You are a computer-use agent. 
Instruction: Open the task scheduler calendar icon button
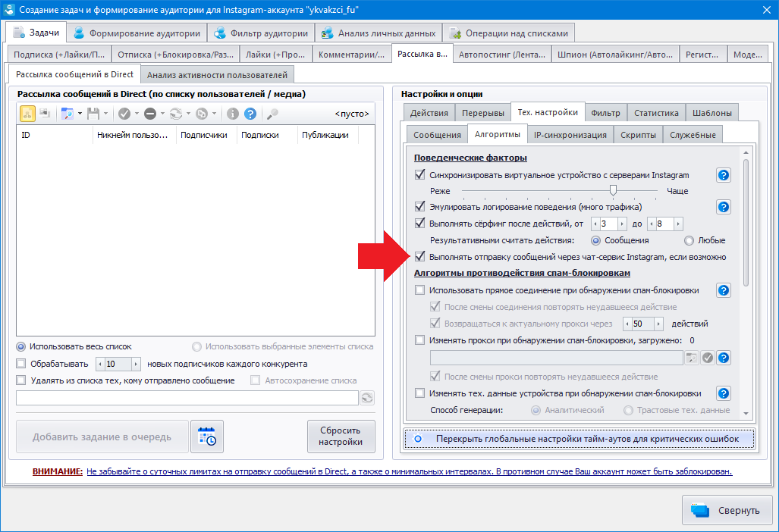point(206,437)
